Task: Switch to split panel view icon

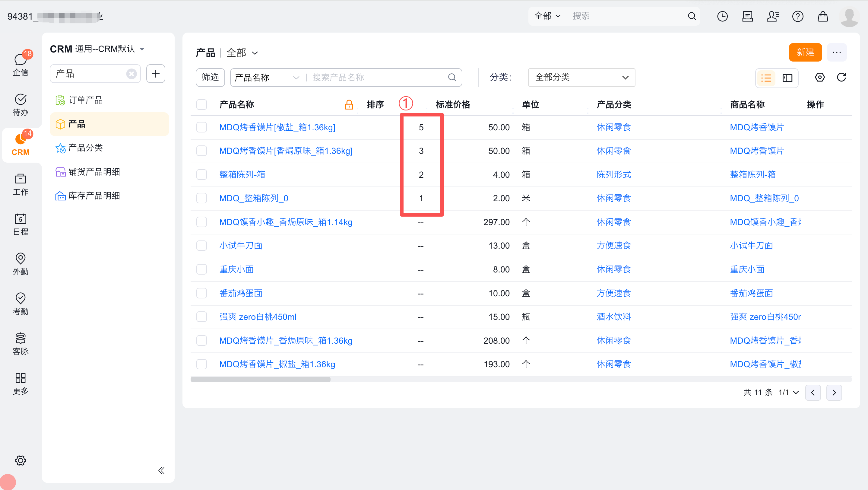Action: 787,78
